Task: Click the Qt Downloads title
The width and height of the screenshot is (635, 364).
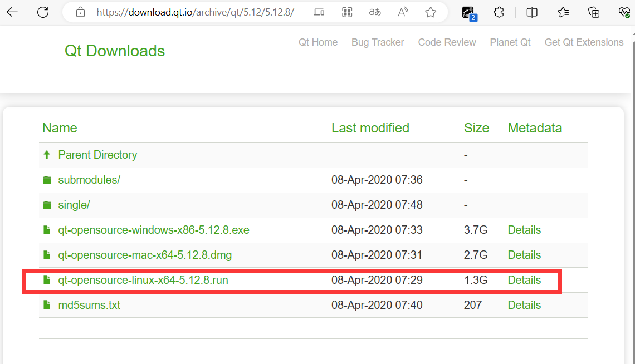Action: pyautogui.click(x=115, y=51)
